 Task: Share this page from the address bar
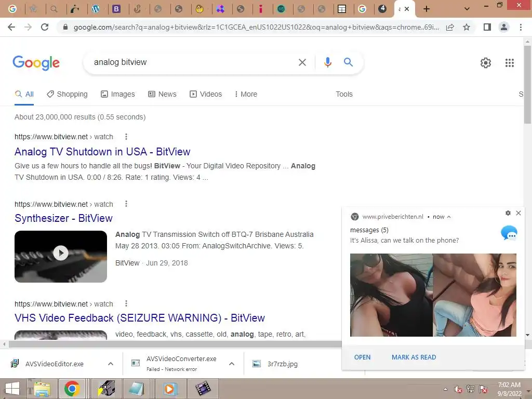[450, 27]
